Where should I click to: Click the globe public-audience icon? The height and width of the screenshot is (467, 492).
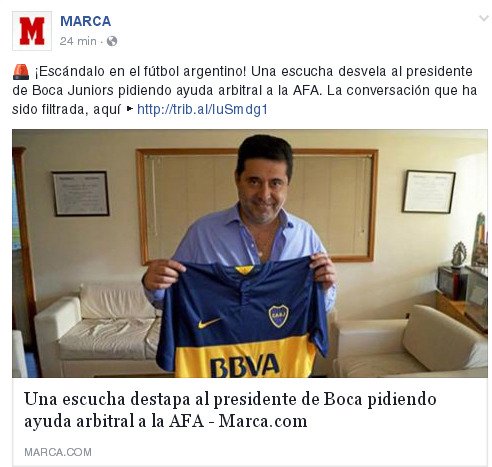[112, 41]
